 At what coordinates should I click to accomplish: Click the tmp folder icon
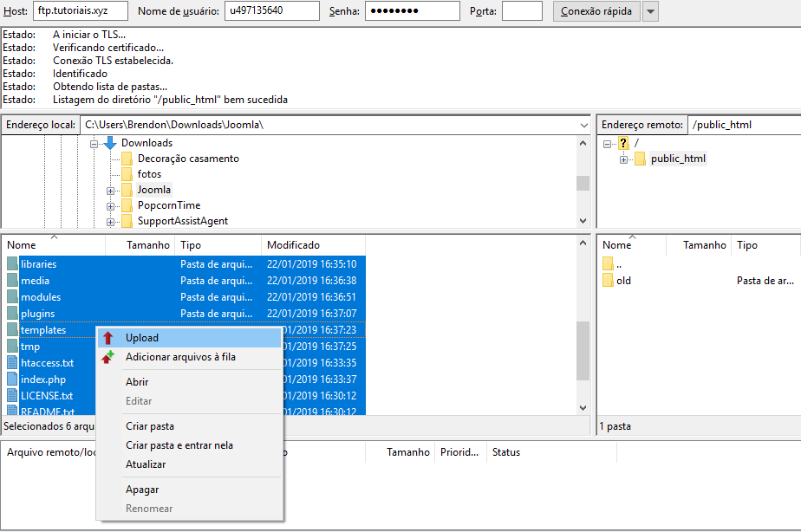13,347
